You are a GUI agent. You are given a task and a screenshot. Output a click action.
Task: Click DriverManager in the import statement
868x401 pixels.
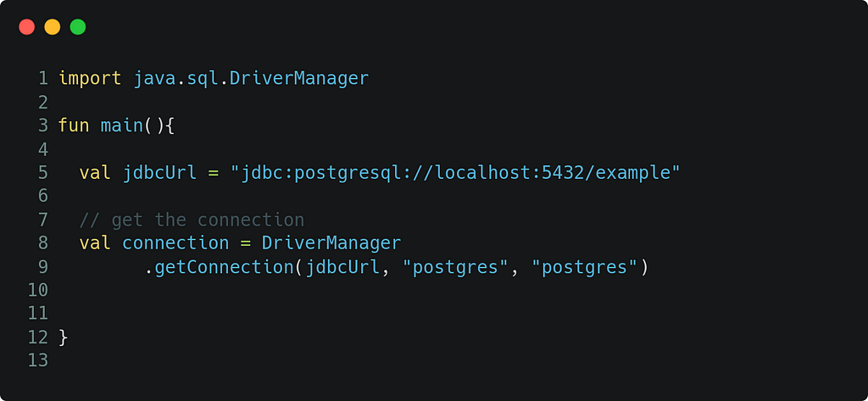pyautogui.click(x=299, y=79)
